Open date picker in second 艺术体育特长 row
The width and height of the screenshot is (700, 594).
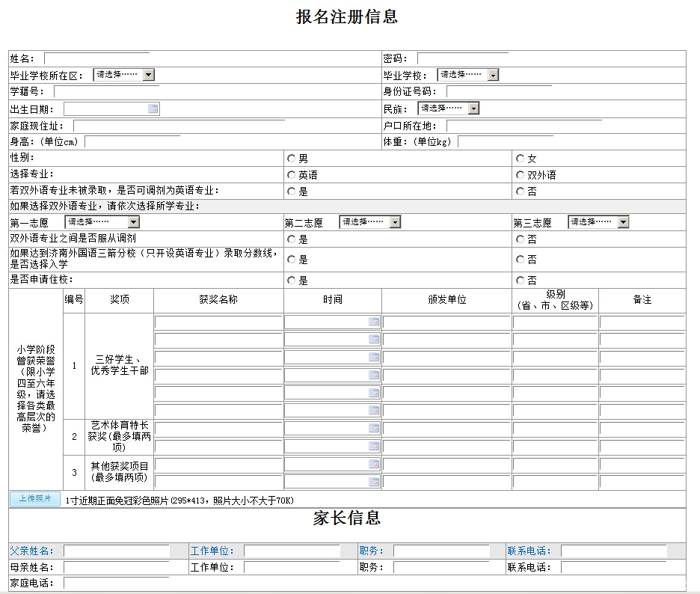373,447
